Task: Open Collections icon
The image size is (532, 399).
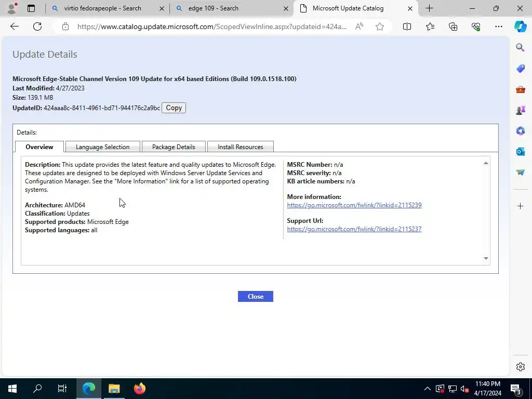Action: click(453, 26)
